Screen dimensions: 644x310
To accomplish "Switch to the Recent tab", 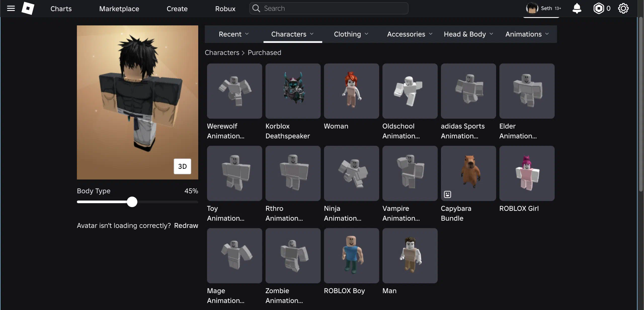I will click(x=234, y=34).
